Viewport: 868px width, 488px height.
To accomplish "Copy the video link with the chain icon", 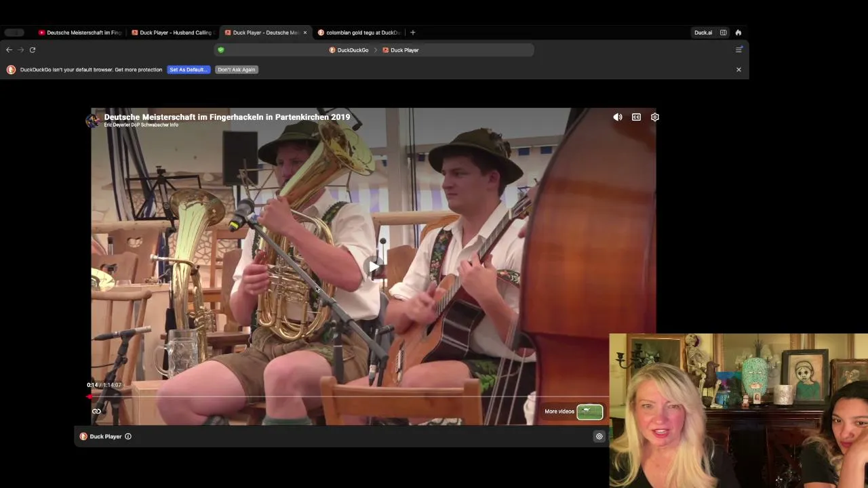I will coord(96,411).
